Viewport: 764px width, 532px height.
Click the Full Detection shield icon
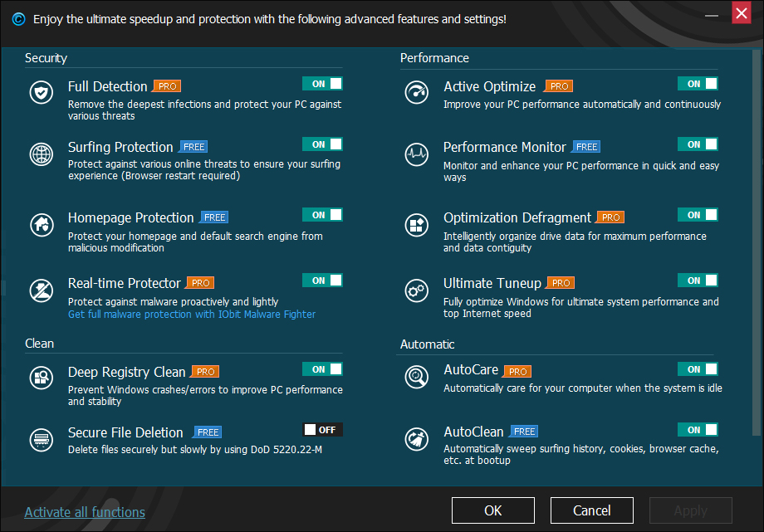[x=42, y=92]
